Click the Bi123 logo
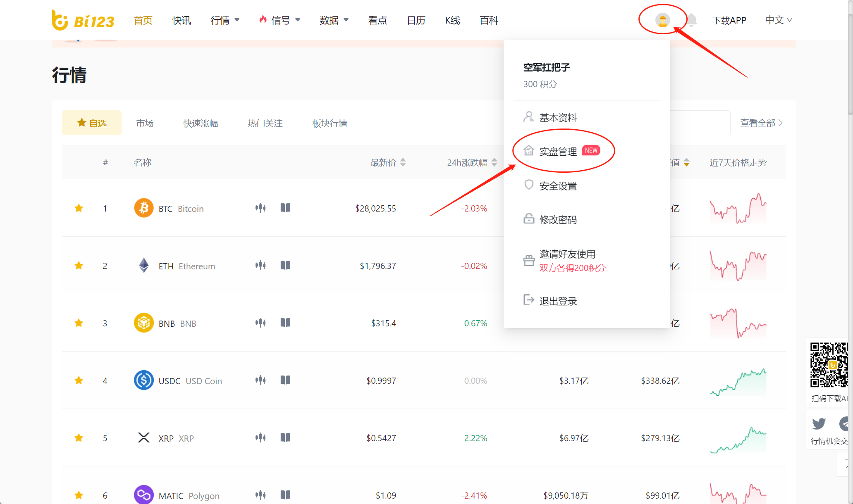Image resolution: width=853 pixels, height=504 pixels. [83, 20]
